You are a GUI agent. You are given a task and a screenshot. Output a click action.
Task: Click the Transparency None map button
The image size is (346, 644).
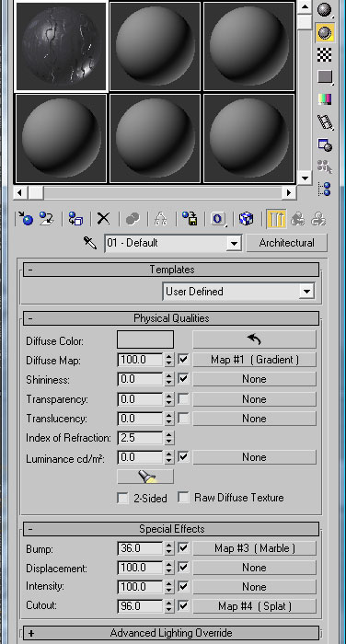(x=254, y=398)
